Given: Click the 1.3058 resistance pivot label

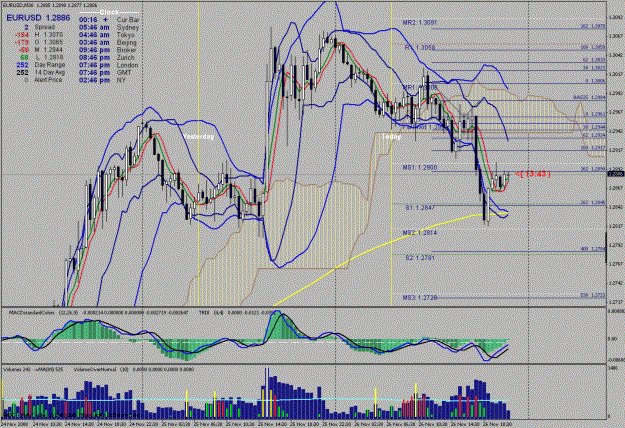Looking at the screenshot, I should pos(420,48).
